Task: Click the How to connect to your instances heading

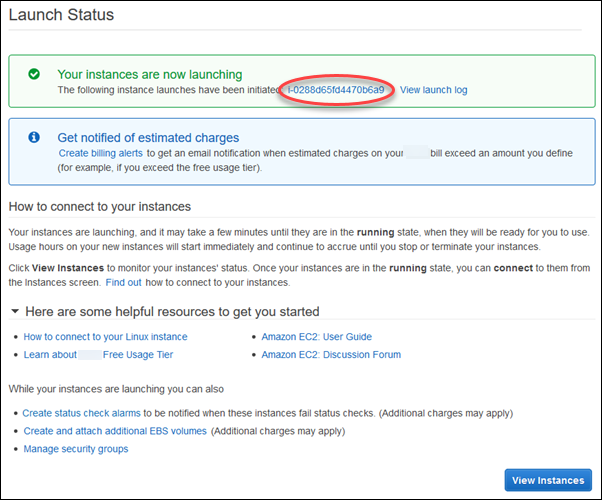Action: (99, 207)
